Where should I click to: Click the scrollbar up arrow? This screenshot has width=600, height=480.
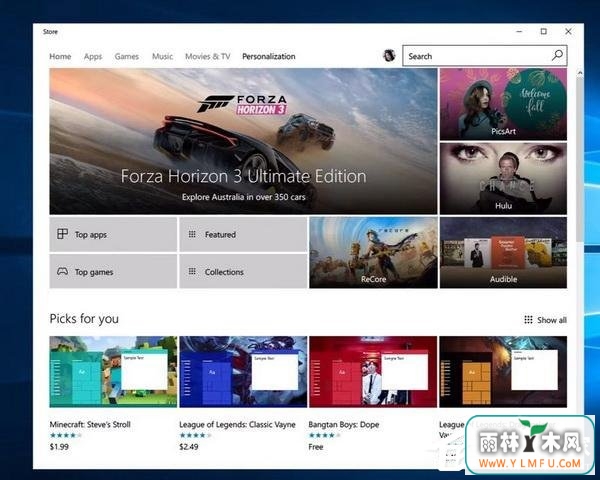click(580, 73)
